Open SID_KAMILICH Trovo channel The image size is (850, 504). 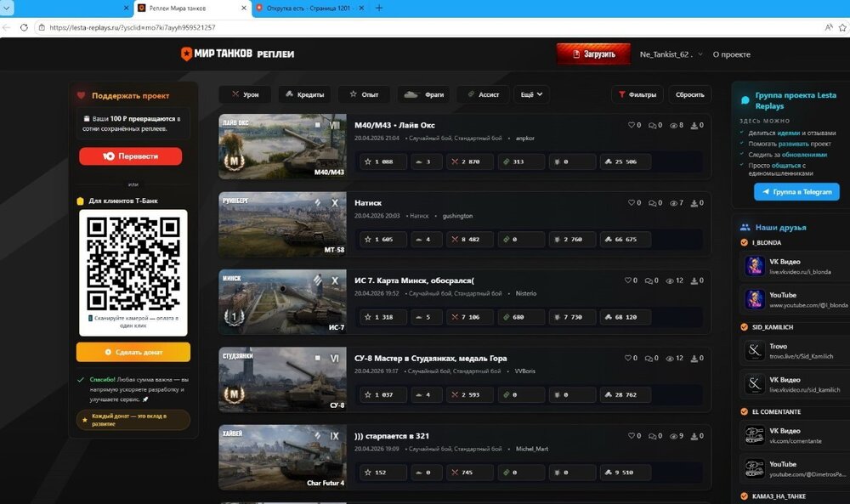794,351
